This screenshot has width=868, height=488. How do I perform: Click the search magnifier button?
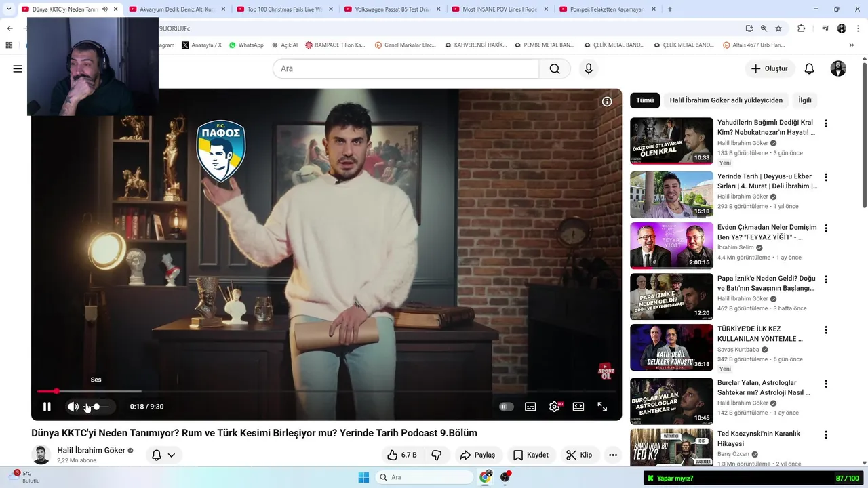point(555,68)
